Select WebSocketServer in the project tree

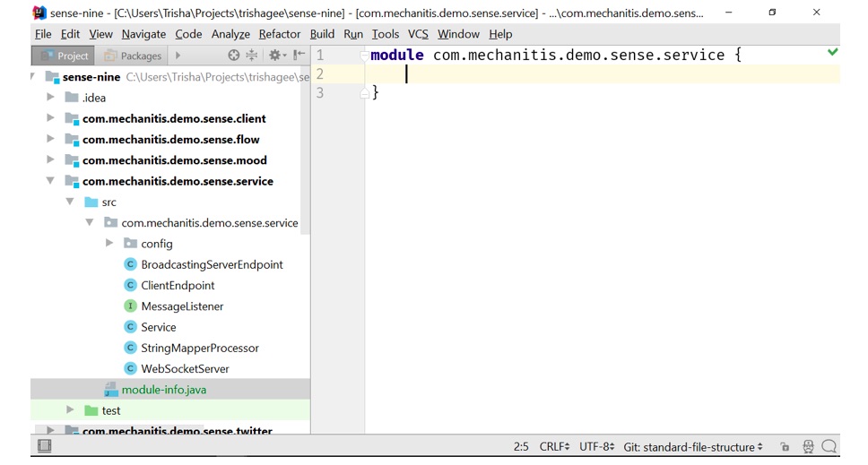[x=185, y=369]
